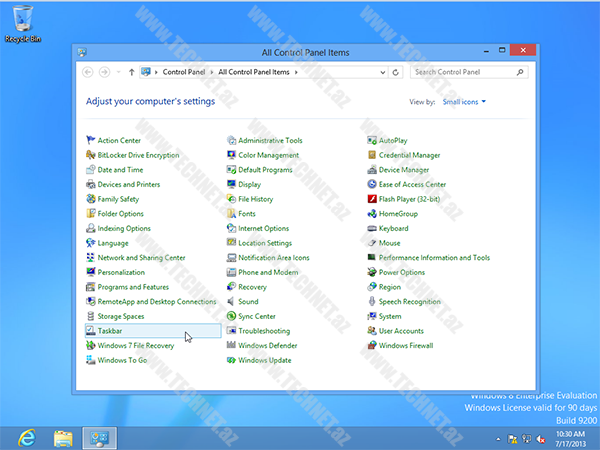This screenshot has width=600, height=450.
Task: Open the Default Programs icon
Action: pos(232,170)
